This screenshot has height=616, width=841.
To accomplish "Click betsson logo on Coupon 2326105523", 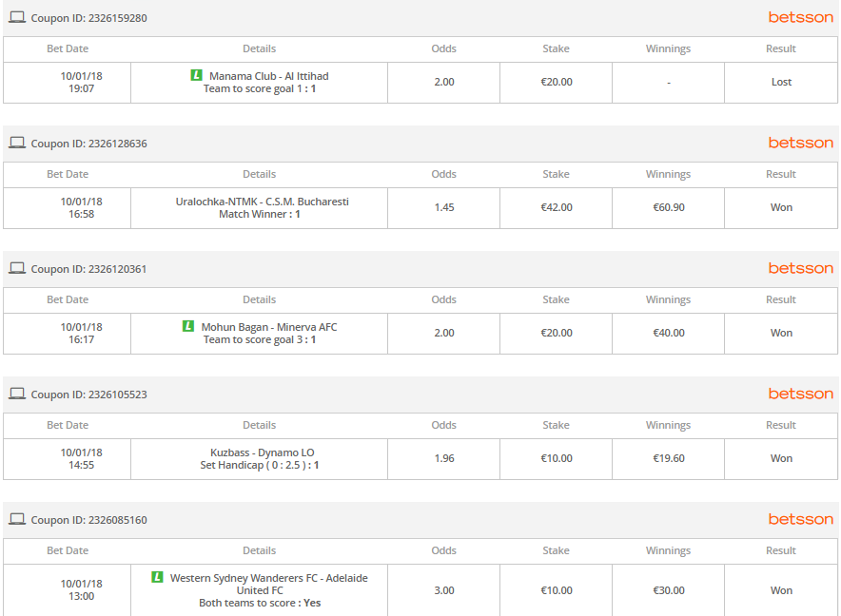I will (x=801, y=395).
